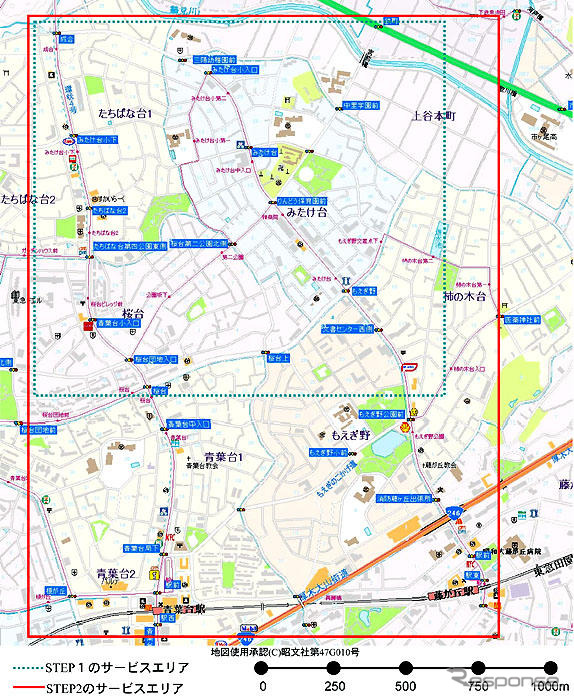Click the 250 scale value

coord(334,686)
